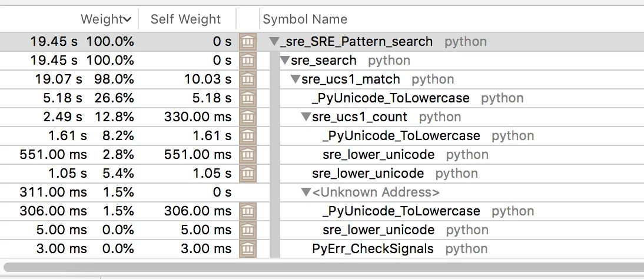
Task: Sort by the Weight column header
Action: tap(106, 19)
